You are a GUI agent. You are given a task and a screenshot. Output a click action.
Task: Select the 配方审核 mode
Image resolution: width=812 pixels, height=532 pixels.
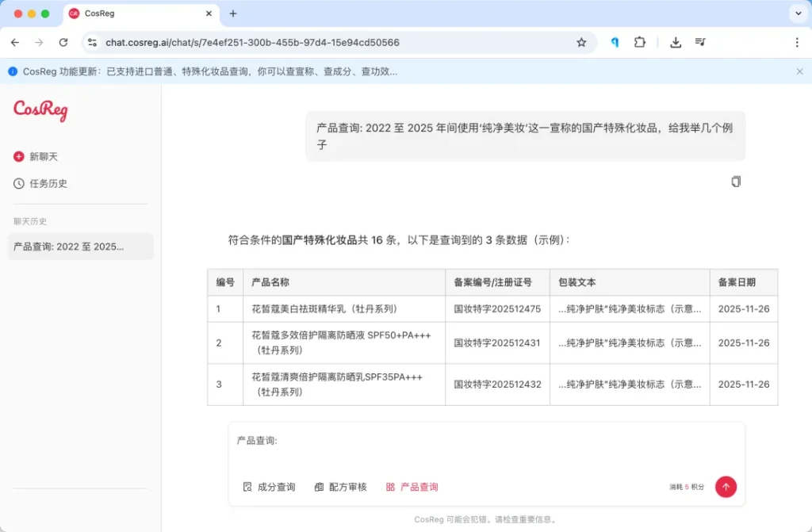click(340, 487)
